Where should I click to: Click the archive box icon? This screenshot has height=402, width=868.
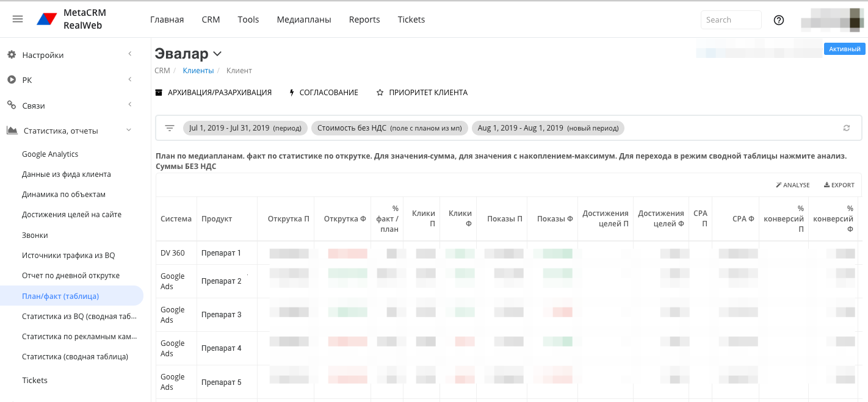pyautogui.click(x=159, y=93)
